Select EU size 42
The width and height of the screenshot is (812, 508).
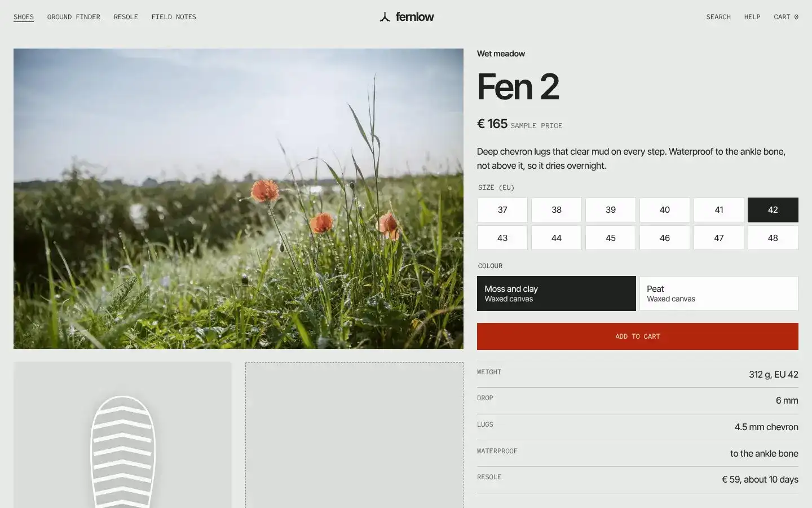(773, 210)
